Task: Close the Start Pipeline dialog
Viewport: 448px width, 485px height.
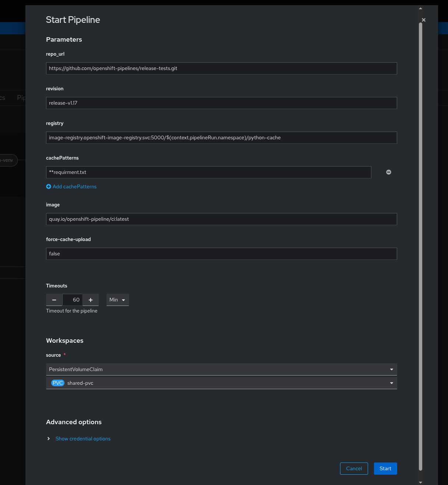Action: 424,20
